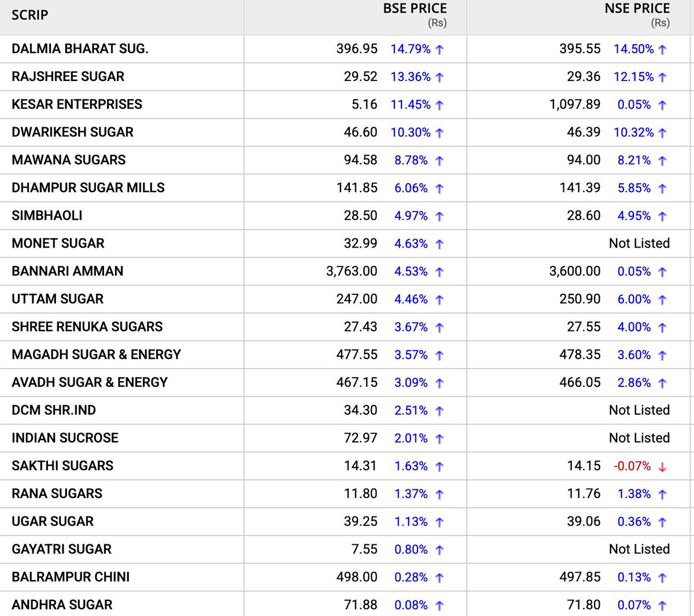694x616 pixels.
Task: Select the SIMBHAOLI scrip name
Action: [47, 215]
